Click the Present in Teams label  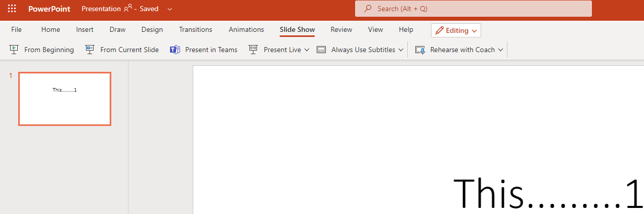[x=211, y=50]
